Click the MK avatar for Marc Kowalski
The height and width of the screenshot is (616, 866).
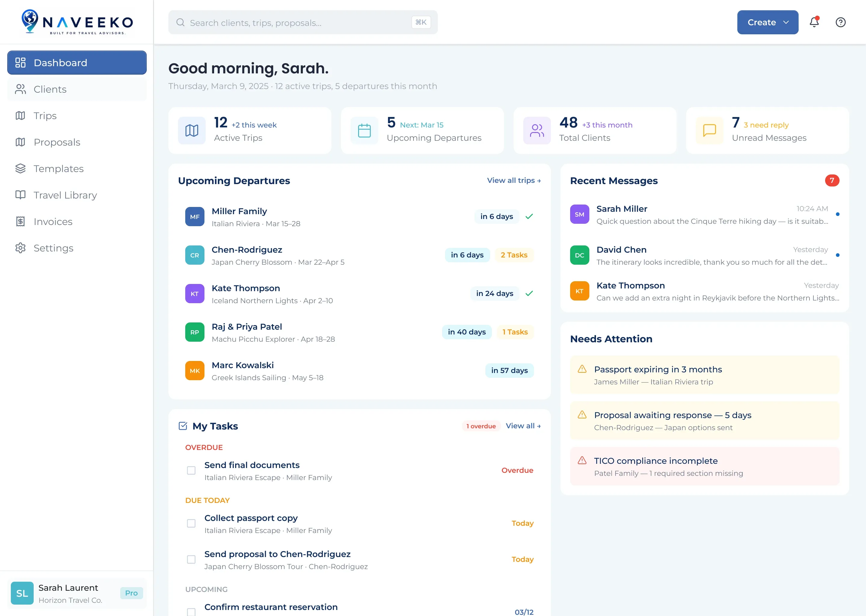(195, 371)
